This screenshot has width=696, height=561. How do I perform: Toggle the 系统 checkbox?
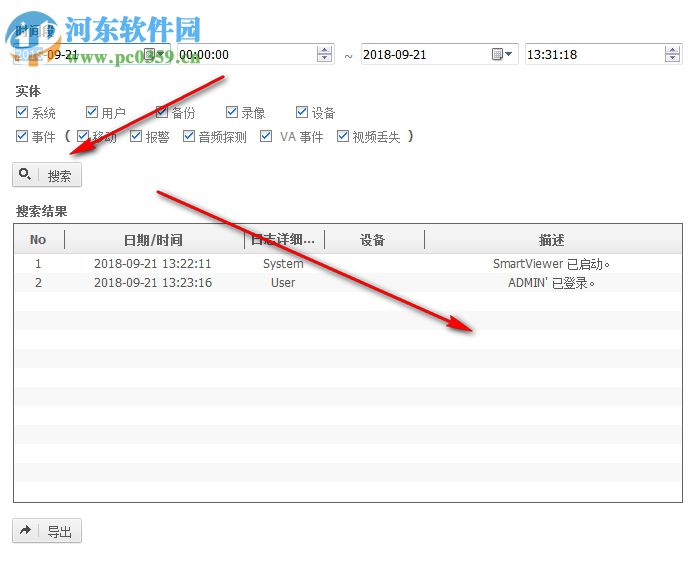coord(22,112)
